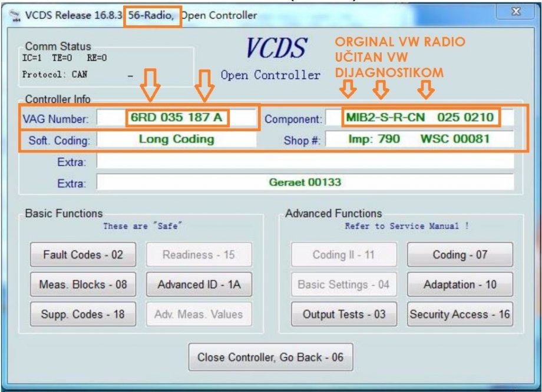The image size is (542, 392).
Task: Open Supp. Codes - 18
Action: click(83, 314)
